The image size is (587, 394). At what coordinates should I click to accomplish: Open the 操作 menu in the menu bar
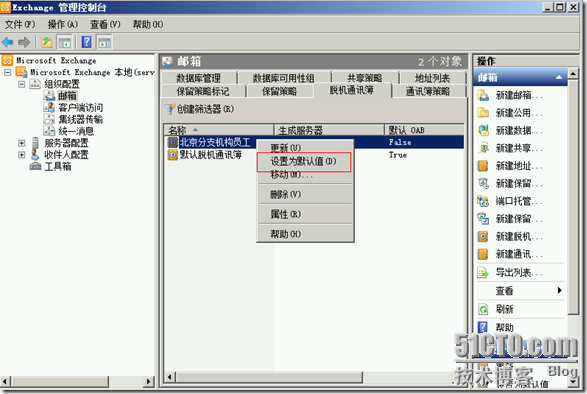pos(63,25)
